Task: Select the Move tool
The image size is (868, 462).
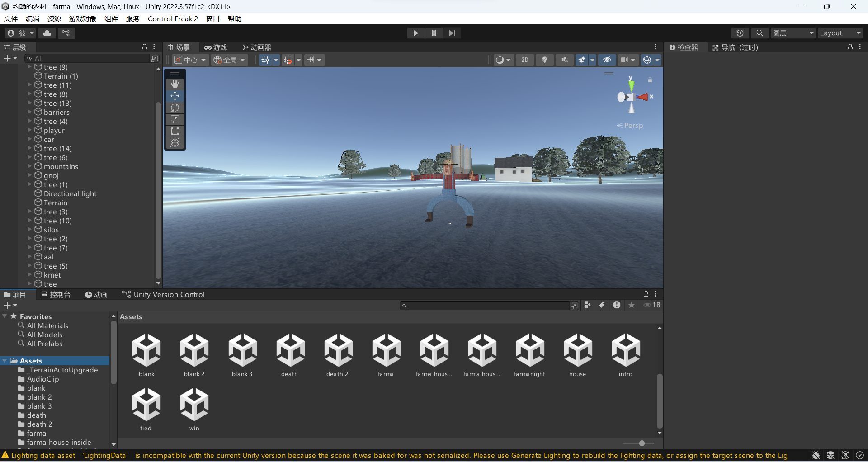Action: (175, 96)
